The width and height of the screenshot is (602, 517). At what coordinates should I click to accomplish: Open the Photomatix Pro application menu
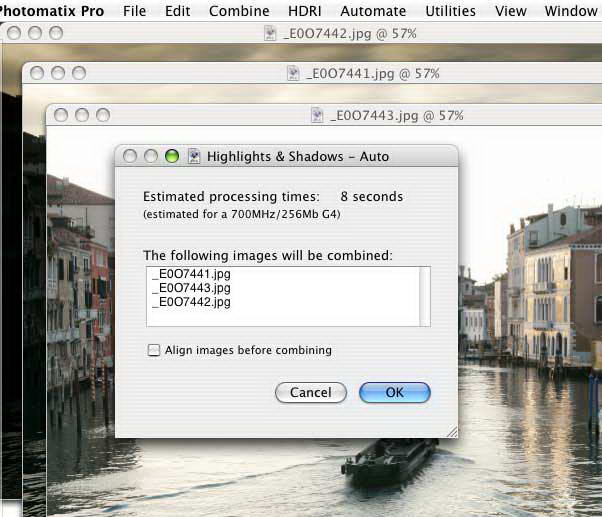[x=51, y=11]
